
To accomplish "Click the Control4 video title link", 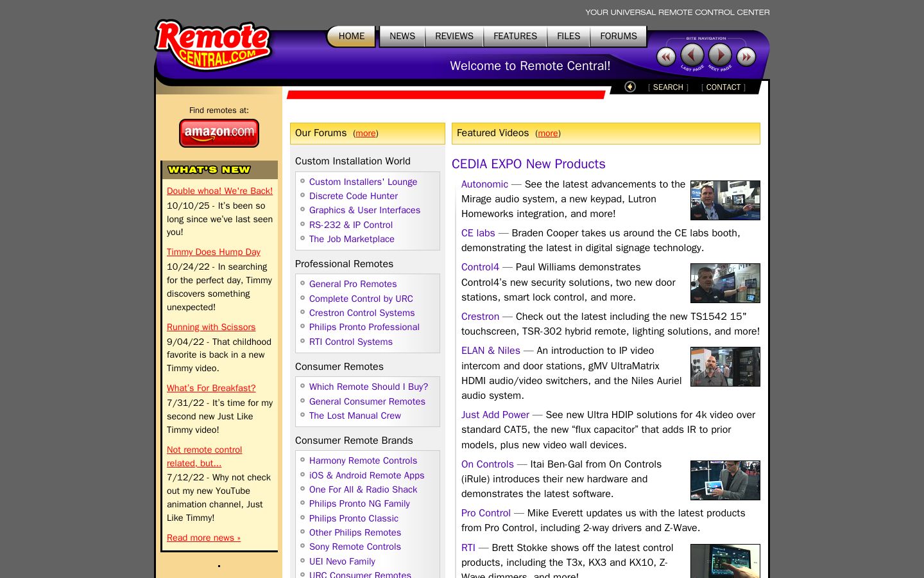I will [x=480, y=267].
